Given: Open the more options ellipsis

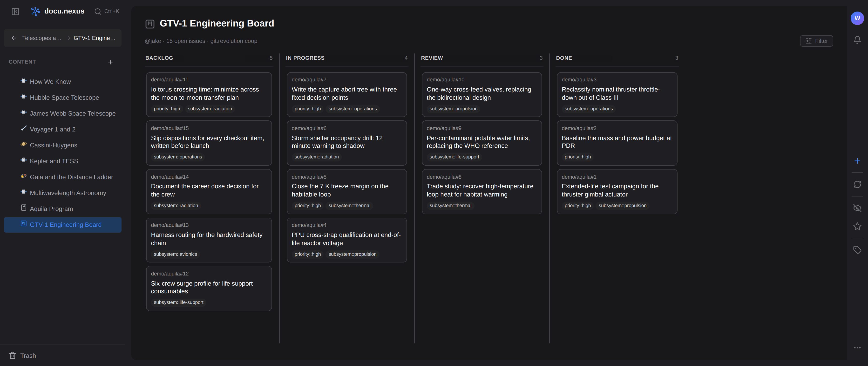Looking at the screenshot, I should tap(857, 348).
